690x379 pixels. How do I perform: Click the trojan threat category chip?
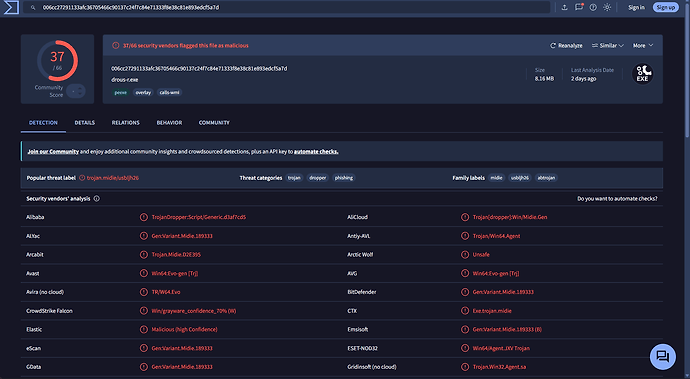tap(294, 178)
